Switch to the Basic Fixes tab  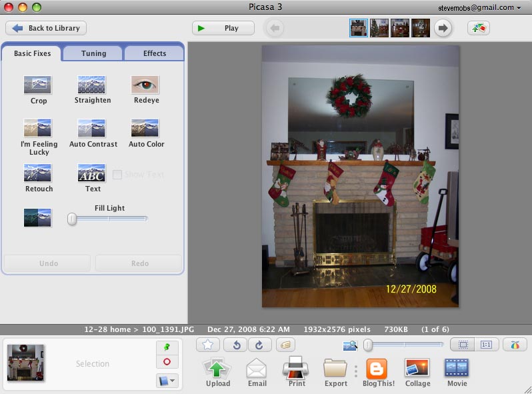coord(32,53)
